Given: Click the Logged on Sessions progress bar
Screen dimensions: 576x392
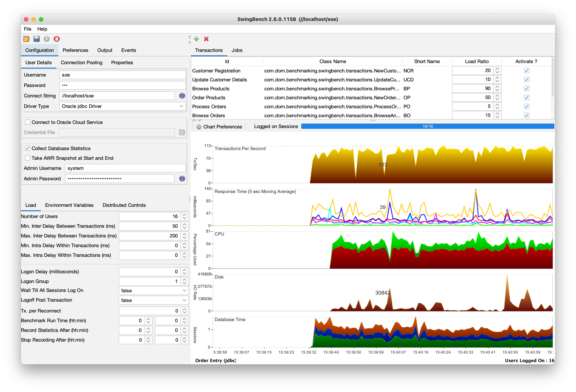Looking at the screenshot, I should (427, 126).
